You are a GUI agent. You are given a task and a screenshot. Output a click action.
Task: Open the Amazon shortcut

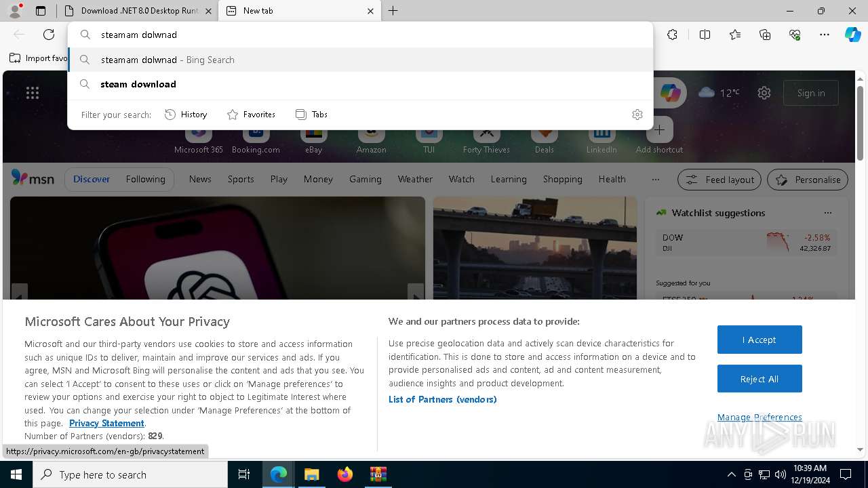click(x=372, y=138)
